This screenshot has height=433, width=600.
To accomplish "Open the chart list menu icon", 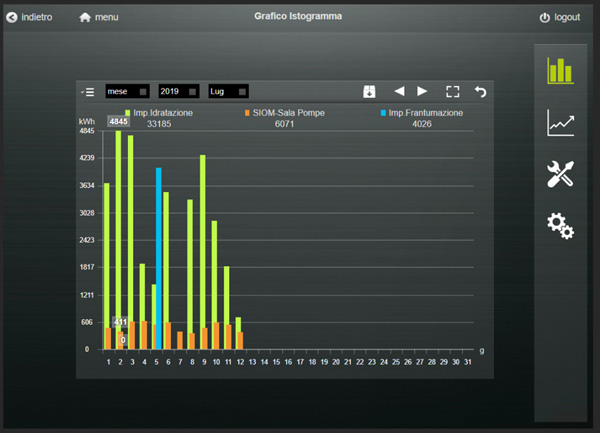I will (x=87, y=91).
